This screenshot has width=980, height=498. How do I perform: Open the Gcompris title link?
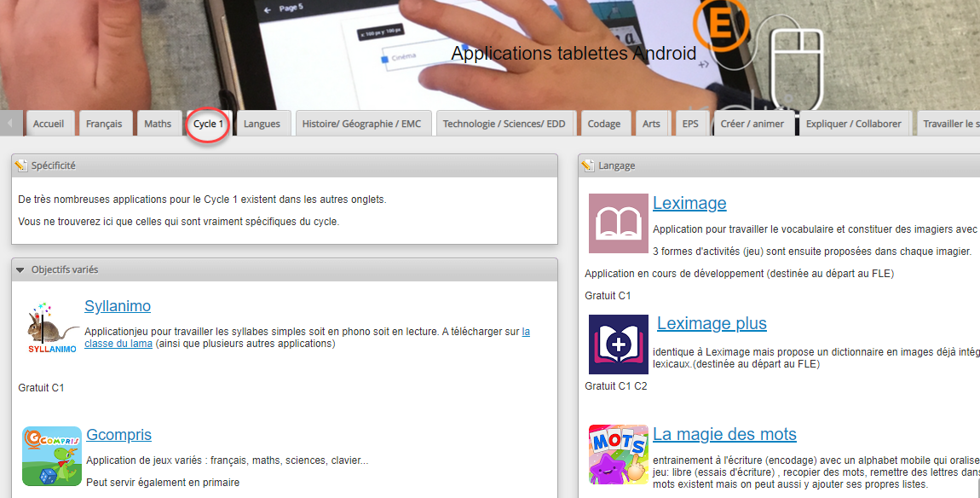pos(118,435)
